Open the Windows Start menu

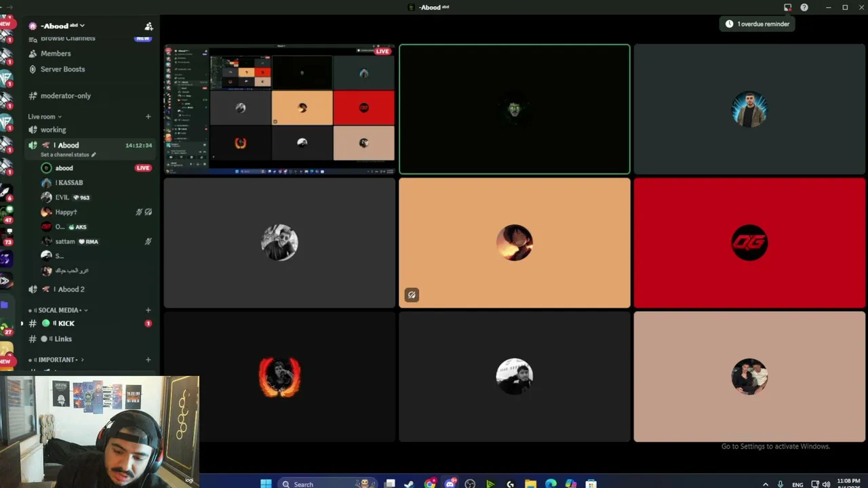(x=266, y=484)
